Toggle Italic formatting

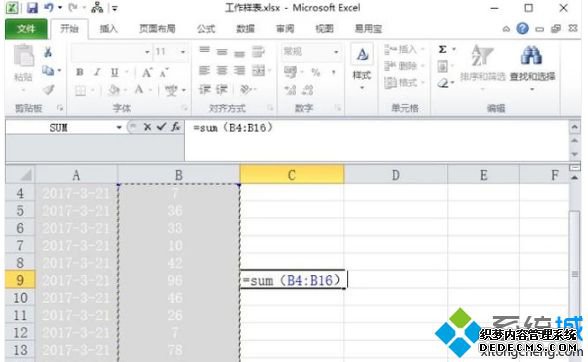point(97,72)
